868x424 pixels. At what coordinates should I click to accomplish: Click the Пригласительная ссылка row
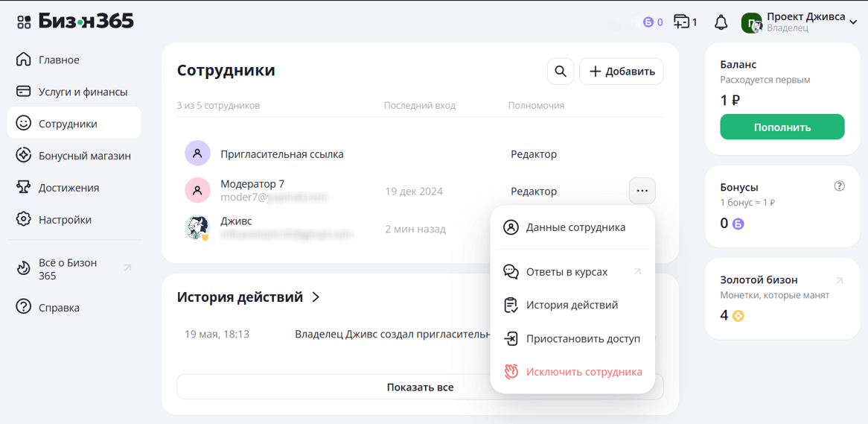[281, 154]
